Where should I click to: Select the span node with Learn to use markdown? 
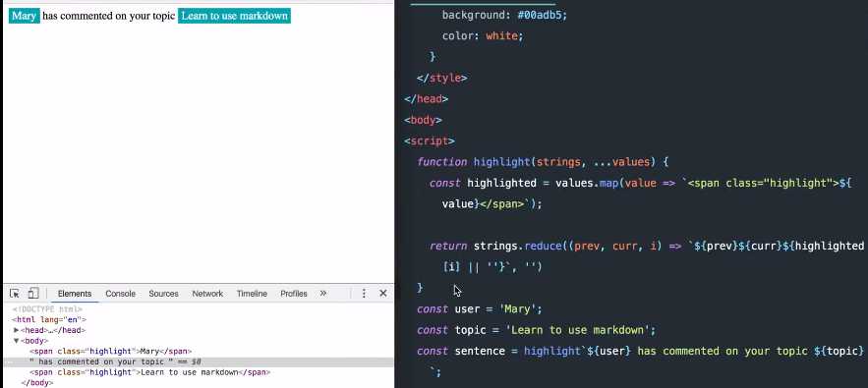coord(150,372)
